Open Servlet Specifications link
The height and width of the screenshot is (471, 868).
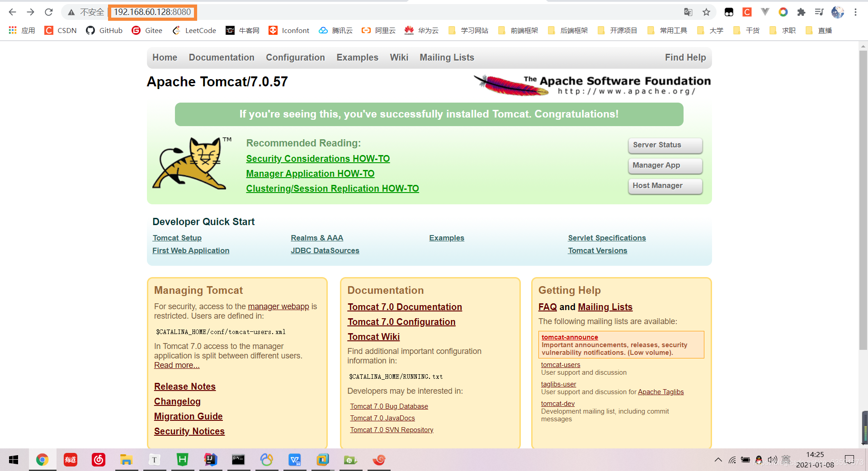pyautogui.click(x=607, y=238)
